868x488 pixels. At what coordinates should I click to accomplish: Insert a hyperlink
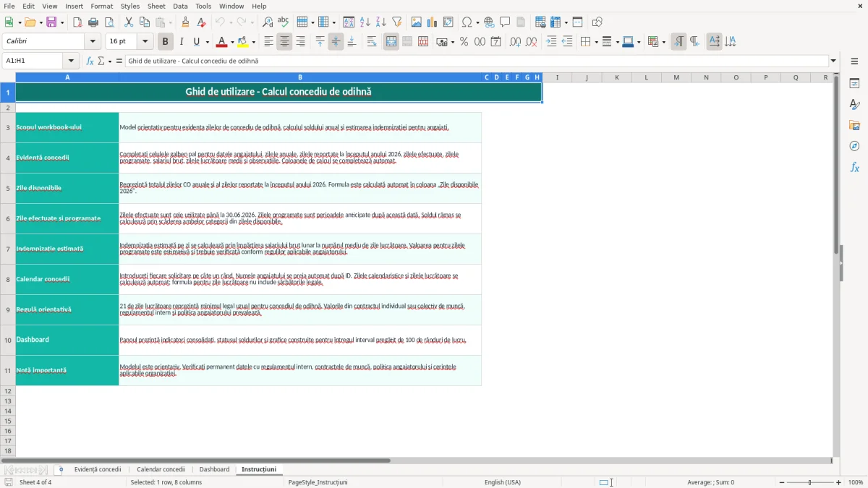pos(490,22)
